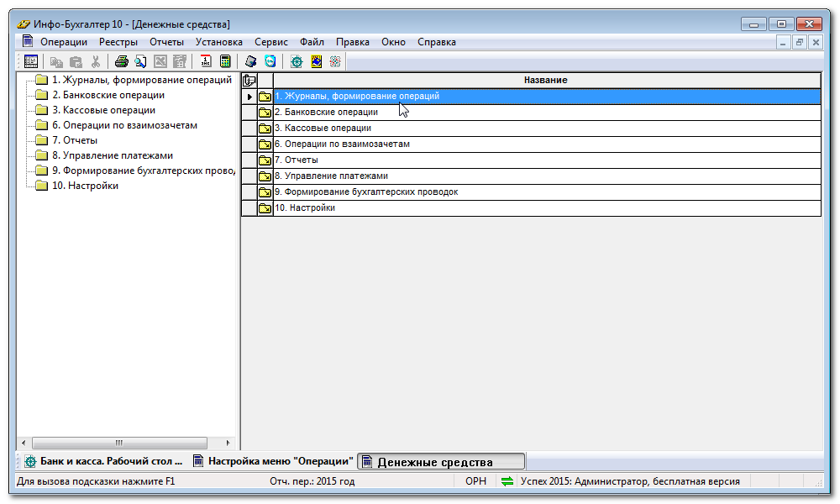This screenshot has height=504, width=840.
Task: Click Отч. пер.: 2015 год in status bar
Action: click(x=312, y=481)
